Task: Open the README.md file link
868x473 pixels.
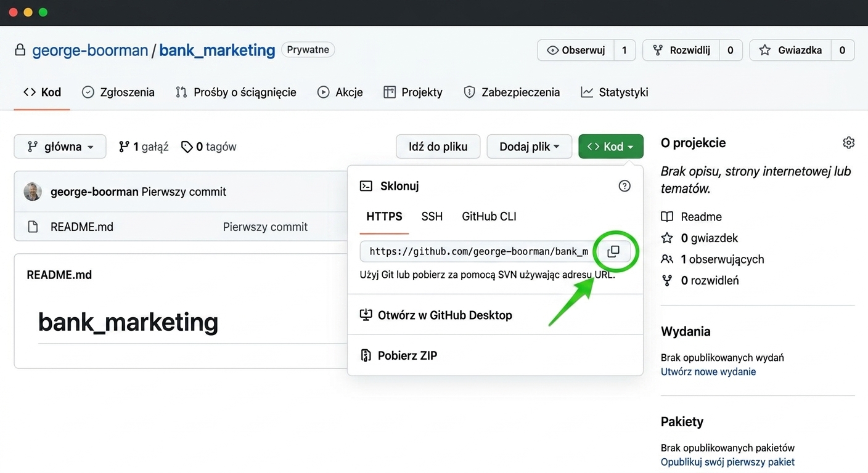Action: coord(82,227)
